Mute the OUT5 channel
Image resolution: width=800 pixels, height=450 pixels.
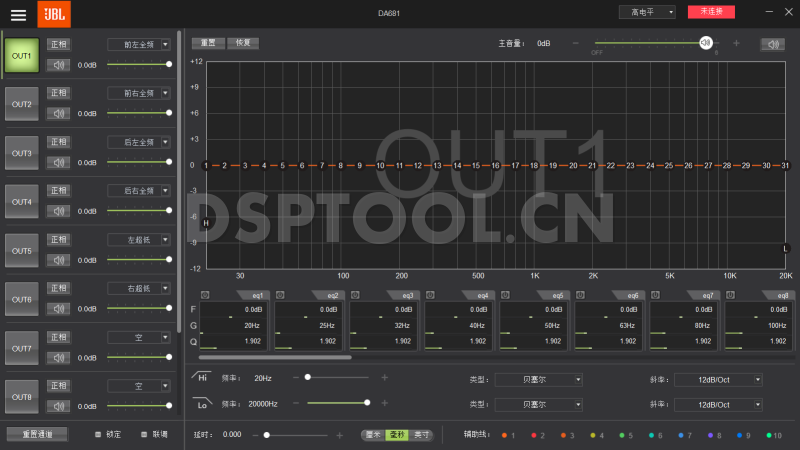click(x=59, y=260)
